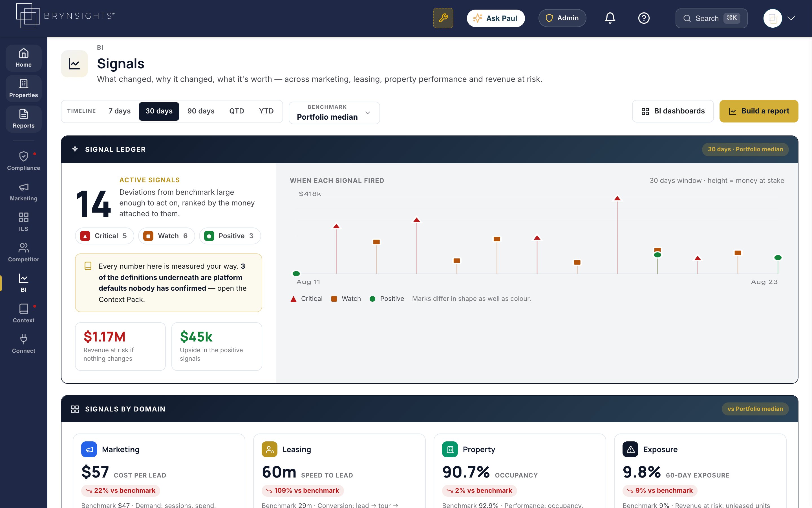Click the Search field
The image size is (812, 508).
tap(711, 18)
